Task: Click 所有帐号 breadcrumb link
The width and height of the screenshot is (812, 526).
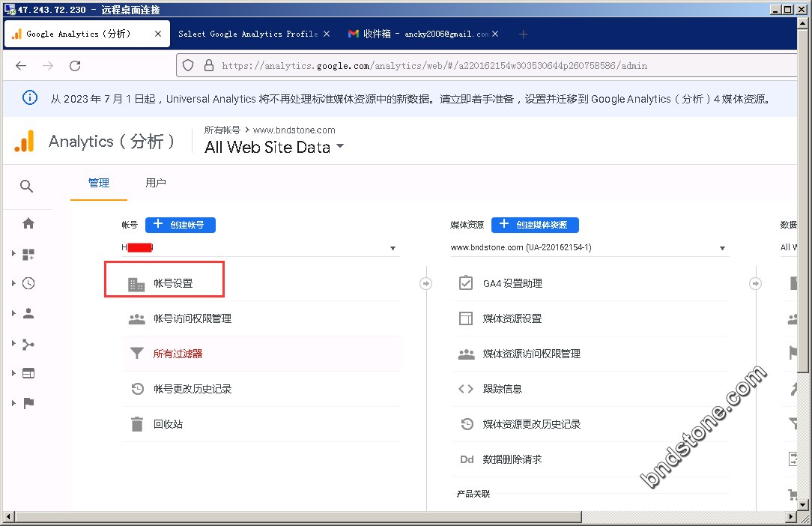Action: tap(222, 130)
